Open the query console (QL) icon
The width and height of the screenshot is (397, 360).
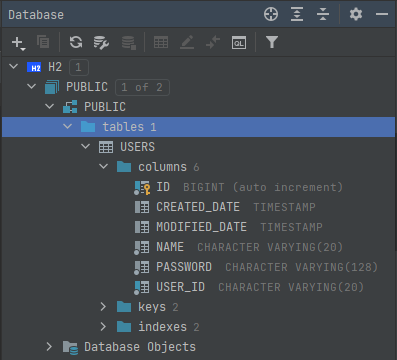pyautogui.click(x=239, y=43)
